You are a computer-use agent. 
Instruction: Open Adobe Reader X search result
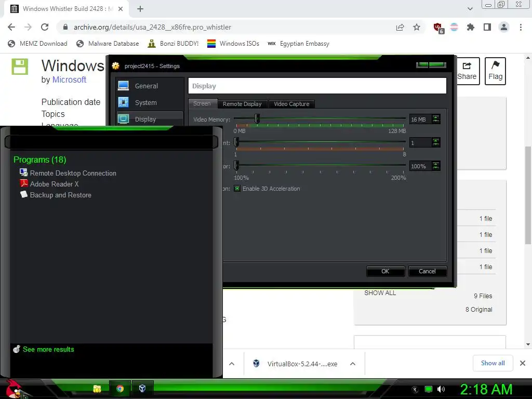[x=49, y=184]
